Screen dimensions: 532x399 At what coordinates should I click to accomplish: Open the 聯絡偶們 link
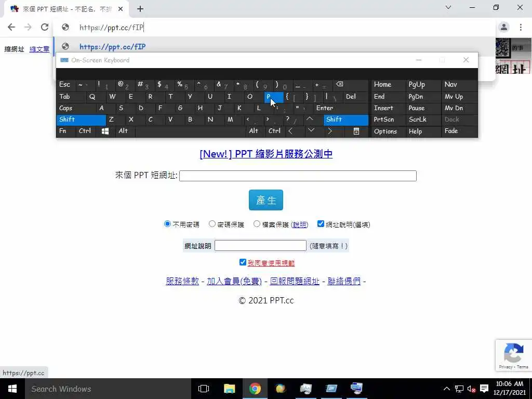pos(344,281)
